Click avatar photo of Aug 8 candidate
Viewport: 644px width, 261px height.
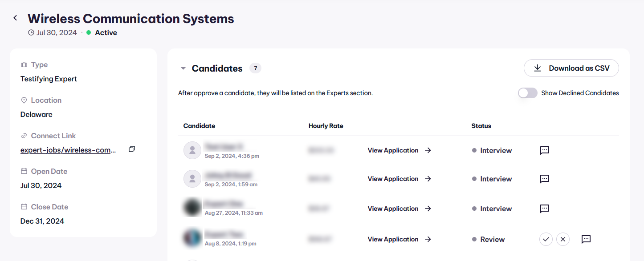pos(192,238)
